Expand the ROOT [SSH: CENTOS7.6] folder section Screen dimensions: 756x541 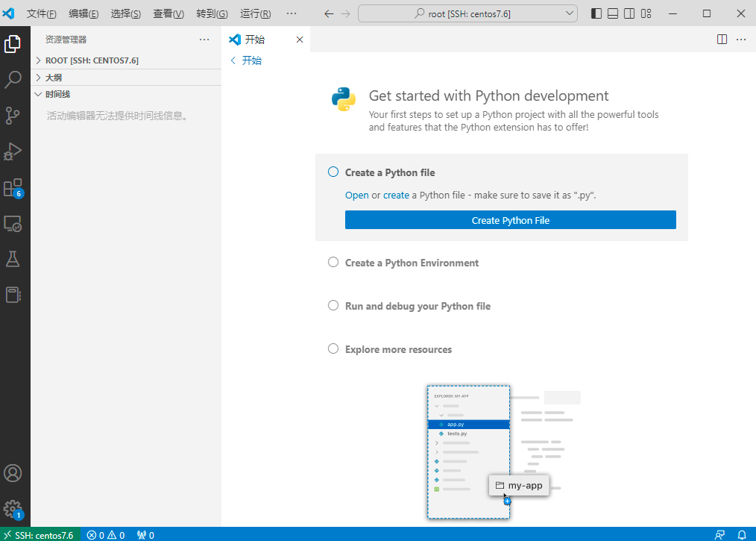126,60
